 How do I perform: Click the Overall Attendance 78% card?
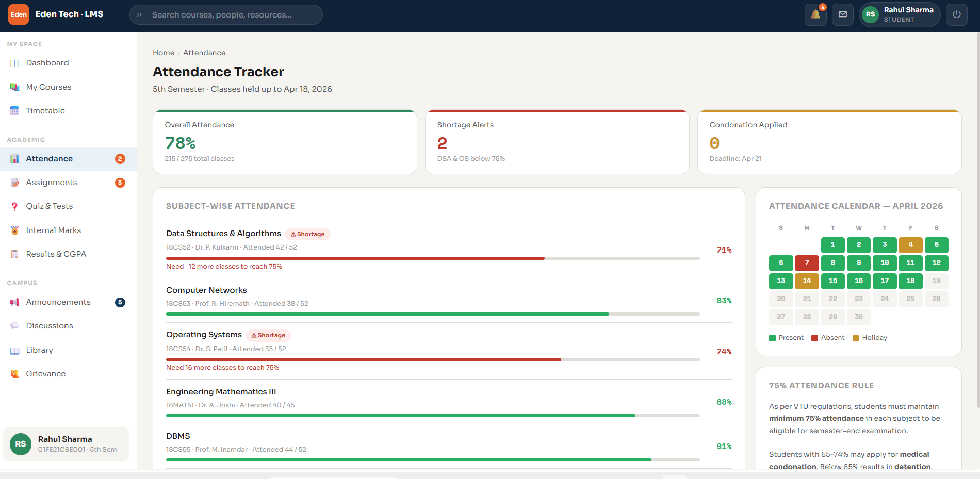coord(285,142)
